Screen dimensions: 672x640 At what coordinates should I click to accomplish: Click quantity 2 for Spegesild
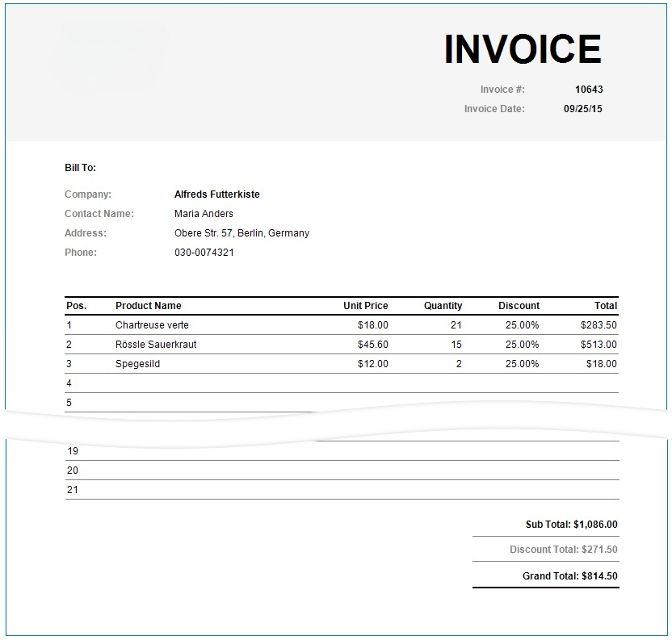[x=459, y=364]
